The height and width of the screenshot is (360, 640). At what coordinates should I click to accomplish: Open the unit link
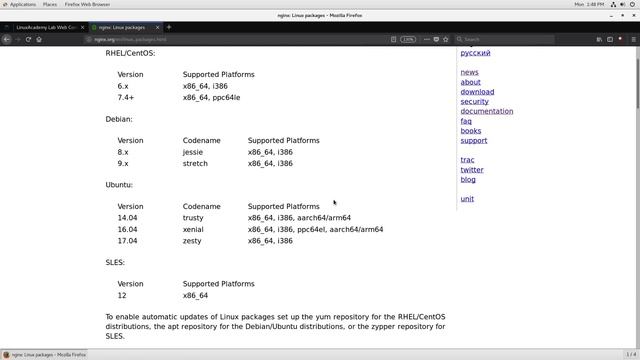[467, 199]
